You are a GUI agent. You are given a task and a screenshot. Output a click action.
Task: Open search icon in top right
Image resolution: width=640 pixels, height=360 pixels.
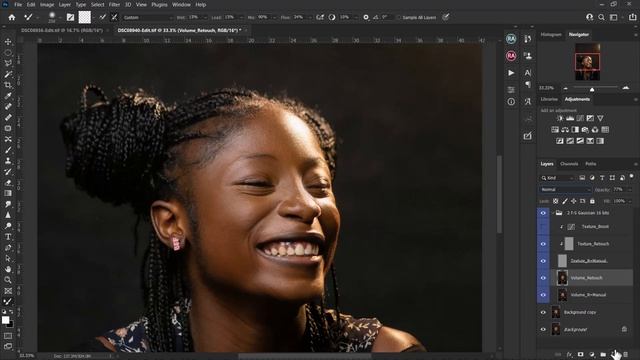click(601, 17)
